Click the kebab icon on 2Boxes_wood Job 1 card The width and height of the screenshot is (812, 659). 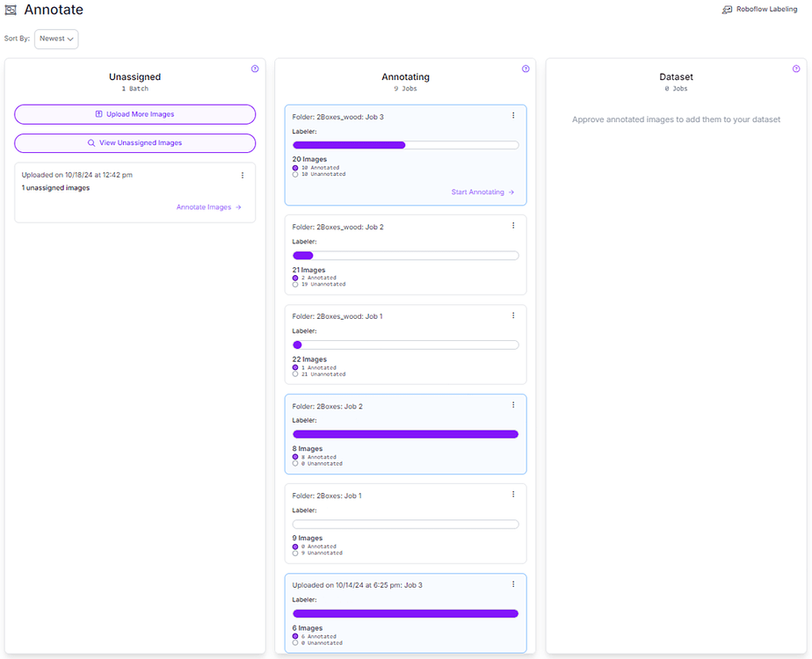pos(513,315)
